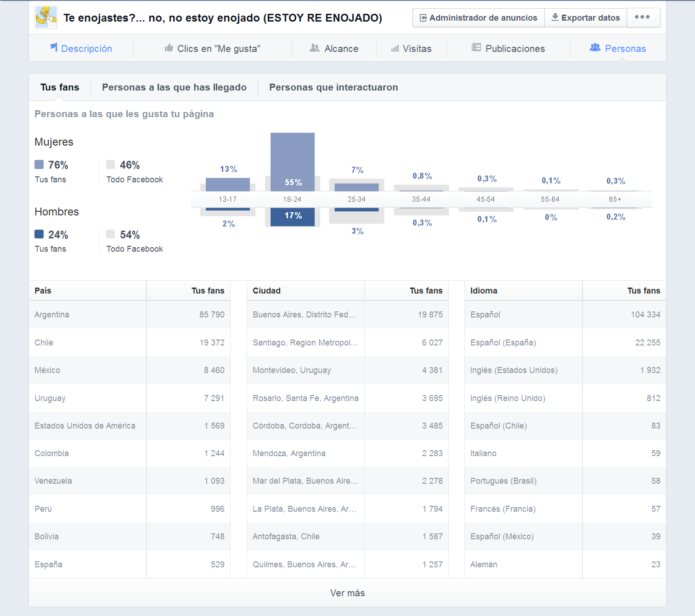Click the men 18-24 bar showing 17%
Image resolution: width=695 pixels, height=616 pixels.
tap(293, 217)
